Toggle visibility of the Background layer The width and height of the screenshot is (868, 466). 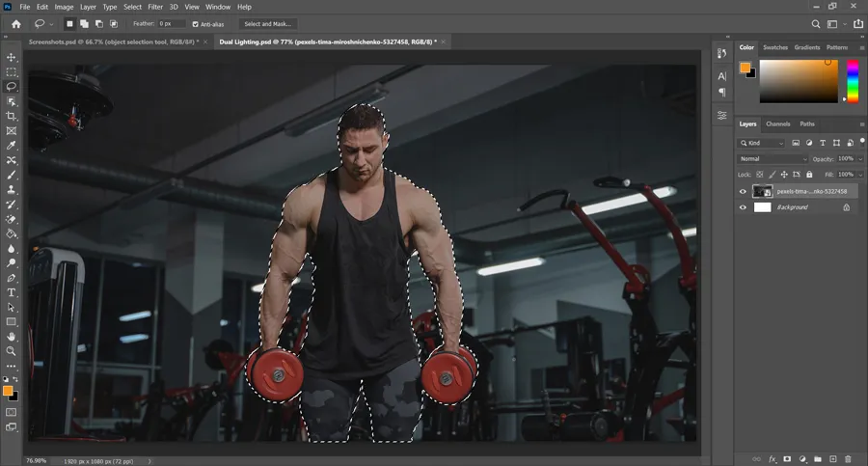click(743, 207)
